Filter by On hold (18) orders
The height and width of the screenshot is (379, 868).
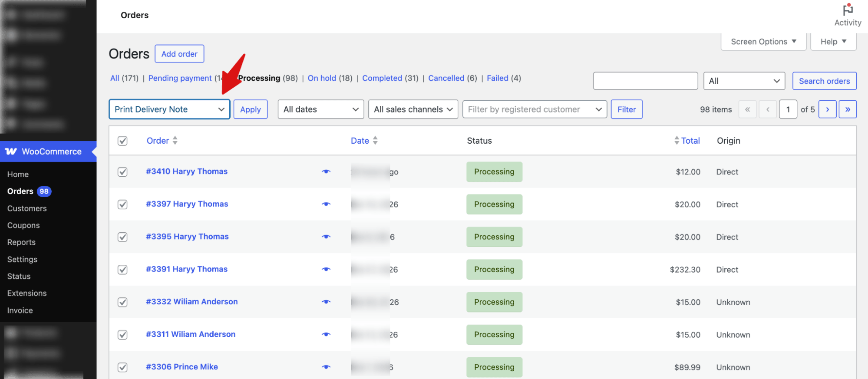point(330,78)
